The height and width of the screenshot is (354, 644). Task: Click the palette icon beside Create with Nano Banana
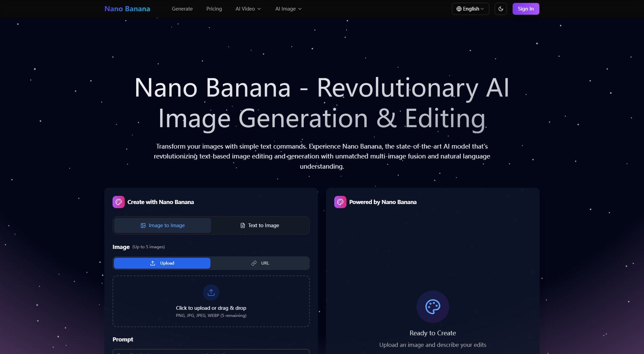[x=119, y=202]
